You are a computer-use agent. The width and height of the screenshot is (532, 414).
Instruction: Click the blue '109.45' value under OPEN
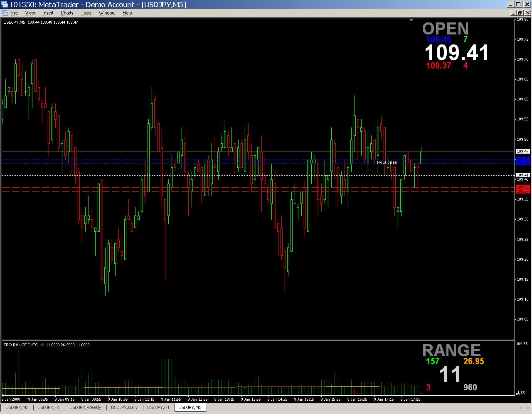(438, 40)
